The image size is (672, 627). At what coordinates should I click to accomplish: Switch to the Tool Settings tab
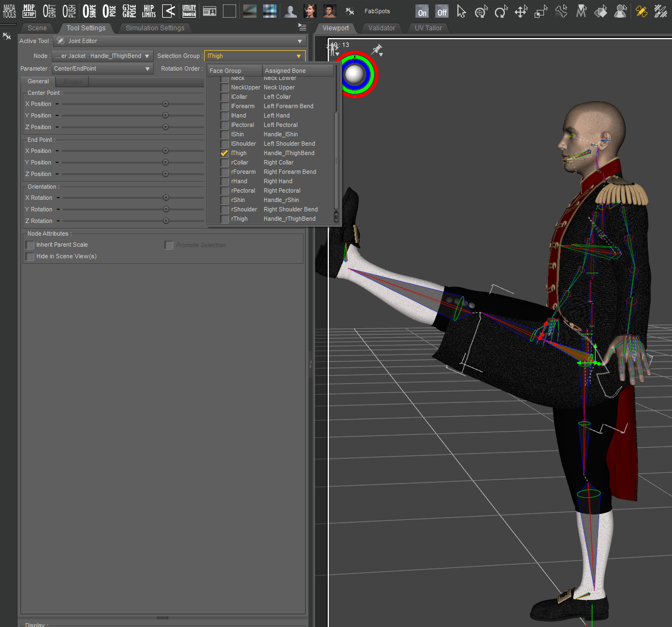point(86,28)
